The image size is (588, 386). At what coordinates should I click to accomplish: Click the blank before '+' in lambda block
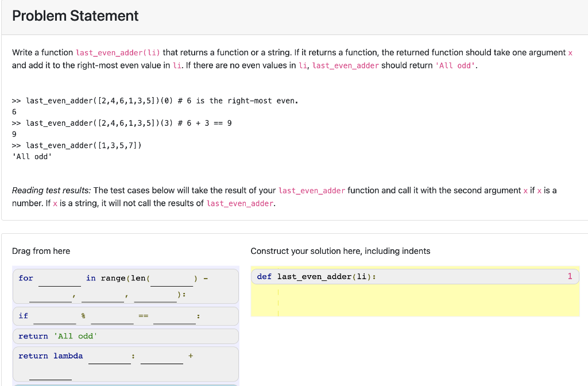pos(162,357)
